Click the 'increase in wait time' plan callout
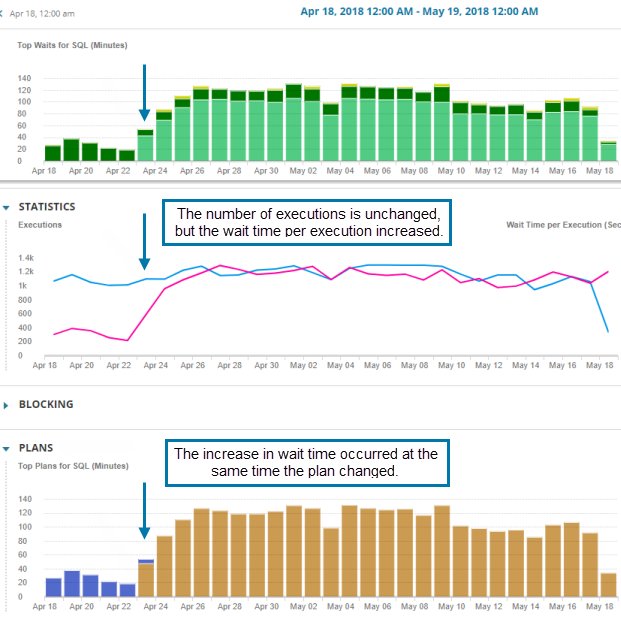The width and height of the screenshot is (621, 618). point(306,462)
